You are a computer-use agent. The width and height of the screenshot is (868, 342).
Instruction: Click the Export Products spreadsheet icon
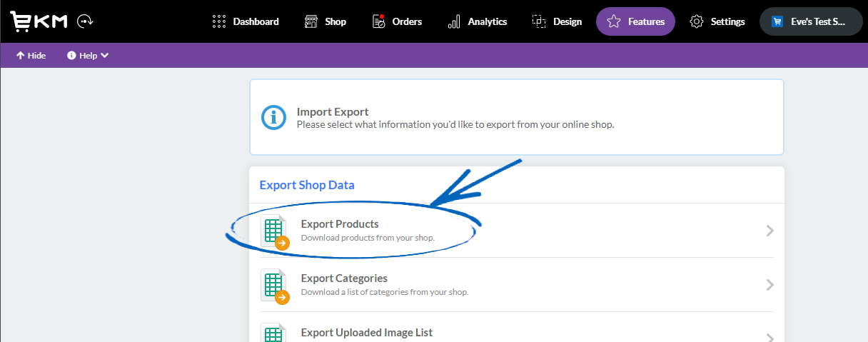pos(275,231)
